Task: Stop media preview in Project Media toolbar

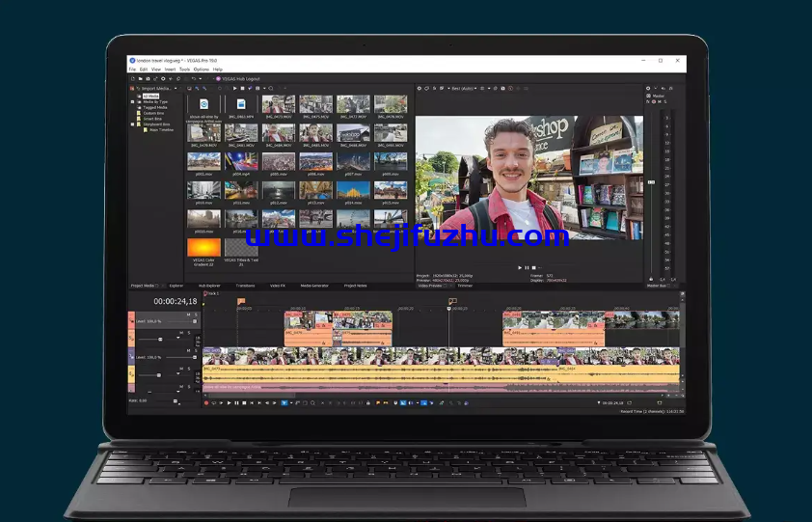Action: coord(242,88)
